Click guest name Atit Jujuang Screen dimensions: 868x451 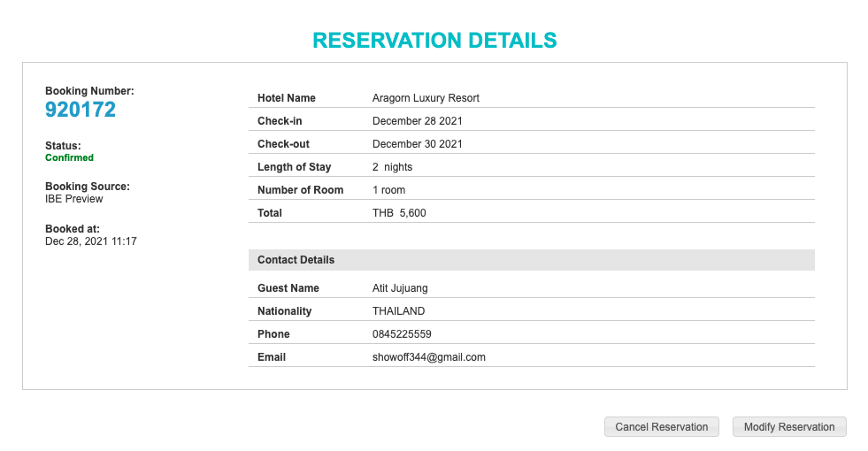click(x=400, y=288)
